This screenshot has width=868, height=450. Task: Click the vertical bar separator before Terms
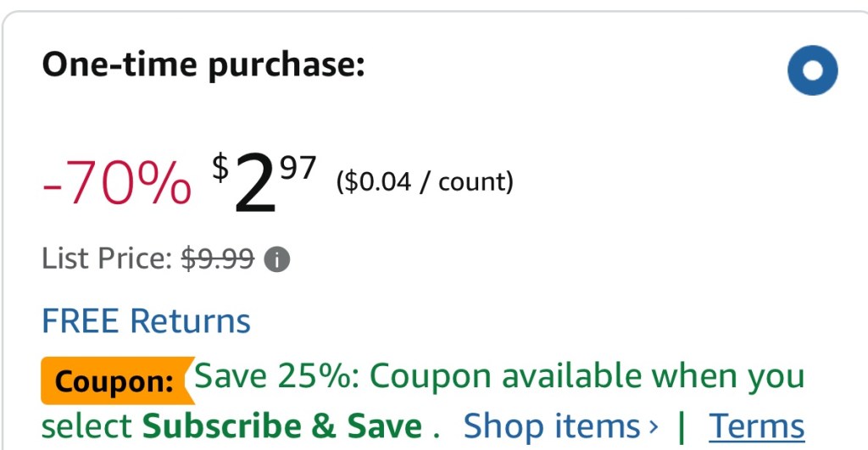pyautogui.click(x=682, y=425)
